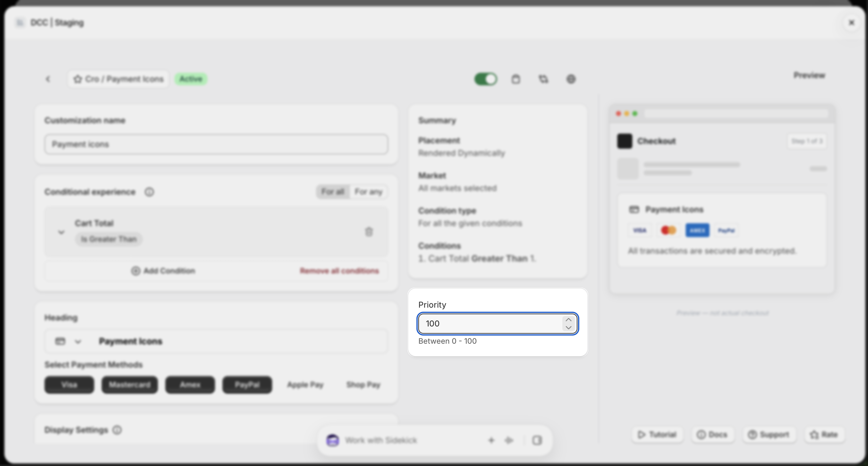Toggle the Mastercard payment method
This screenshot has height=466, width=868.
[130, 385]
